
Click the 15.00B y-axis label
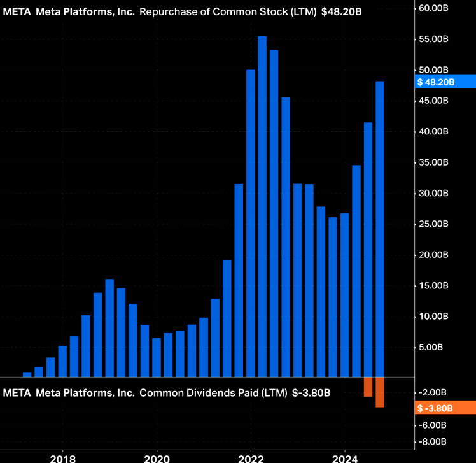(x=433, y=285)
